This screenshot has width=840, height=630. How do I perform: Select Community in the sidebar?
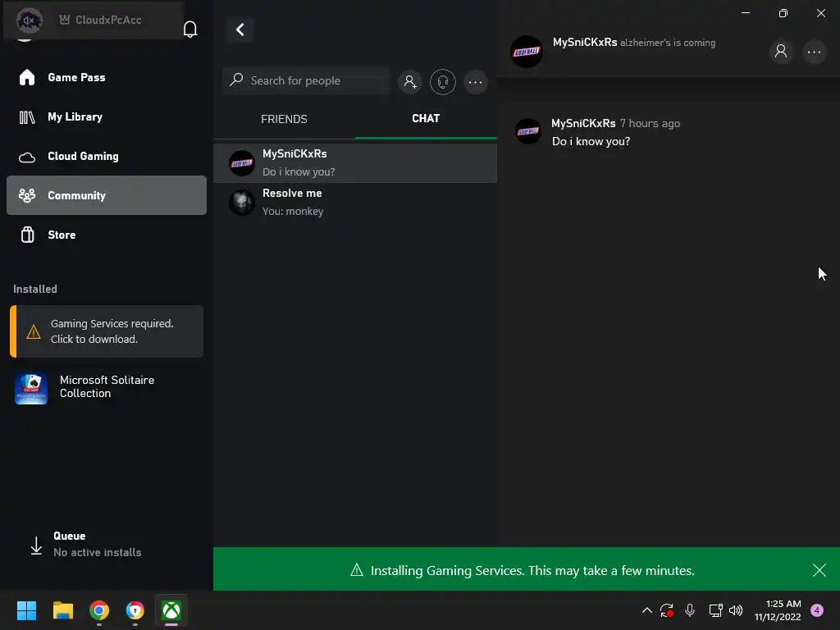coord(107,195)
